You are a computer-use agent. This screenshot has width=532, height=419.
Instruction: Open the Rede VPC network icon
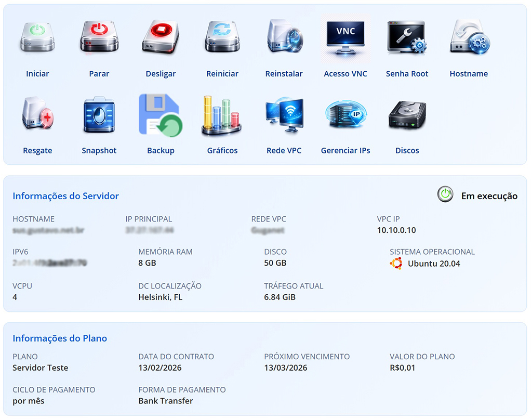(x=284, y=115)
